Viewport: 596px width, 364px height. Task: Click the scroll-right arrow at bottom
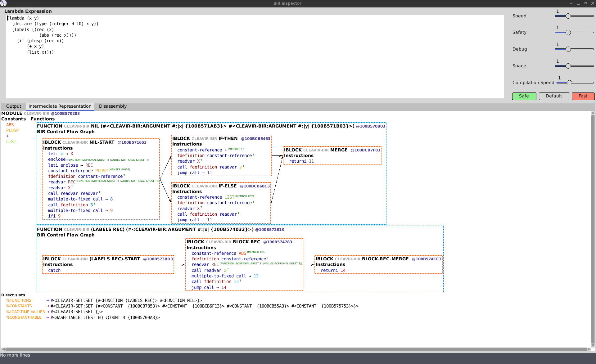click(x=589, y=349)
